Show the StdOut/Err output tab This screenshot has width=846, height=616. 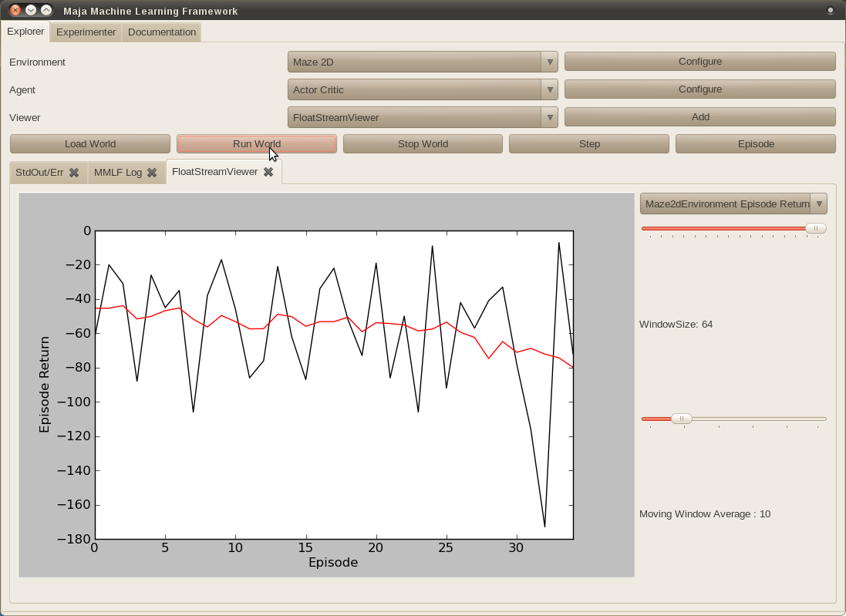pos(39,173)
